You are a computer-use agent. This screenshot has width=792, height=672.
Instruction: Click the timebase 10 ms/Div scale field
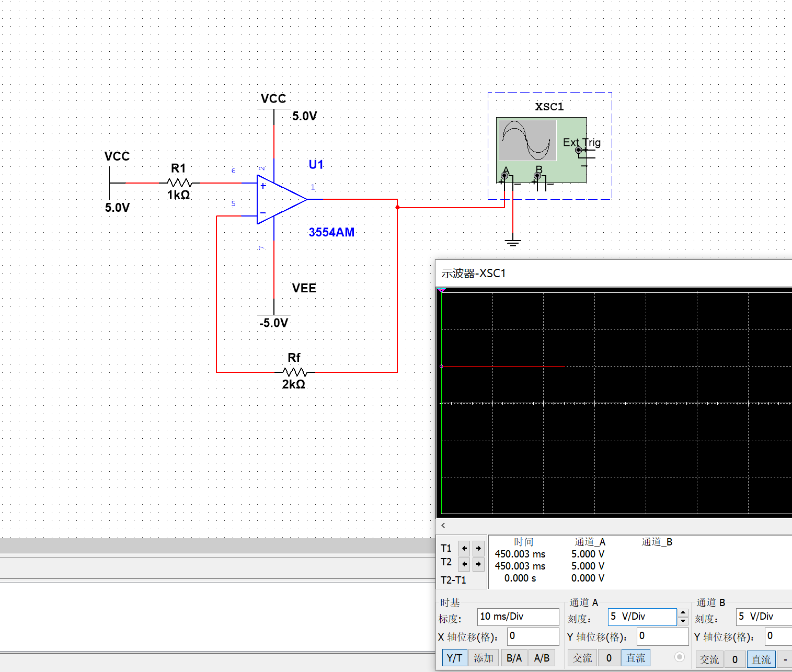click(518, 617)
